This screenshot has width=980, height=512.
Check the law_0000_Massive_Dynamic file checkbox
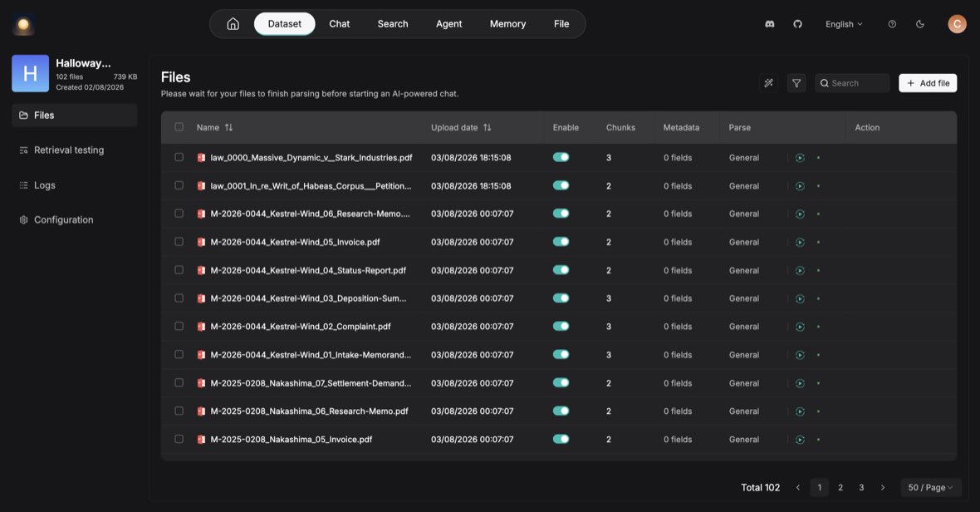pos(179,157)
